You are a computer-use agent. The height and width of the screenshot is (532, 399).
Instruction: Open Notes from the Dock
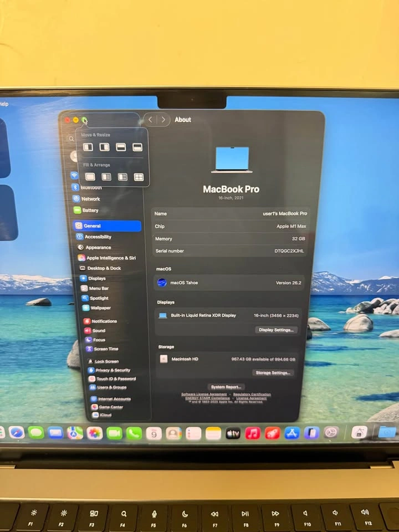(213, 433)
